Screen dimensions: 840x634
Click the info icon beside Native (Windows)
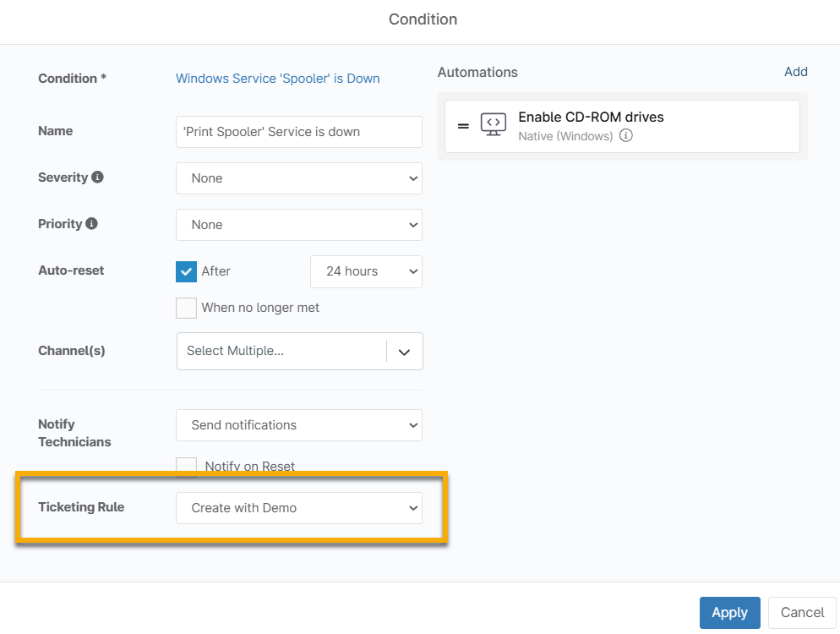(x=626, y=135)
